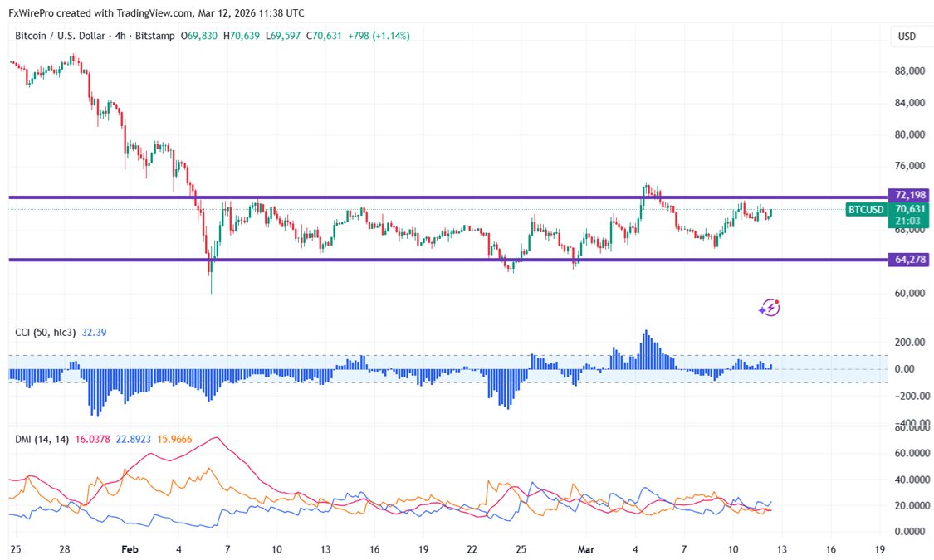Click the 84,000 price axis label

[x=910, y=103]
